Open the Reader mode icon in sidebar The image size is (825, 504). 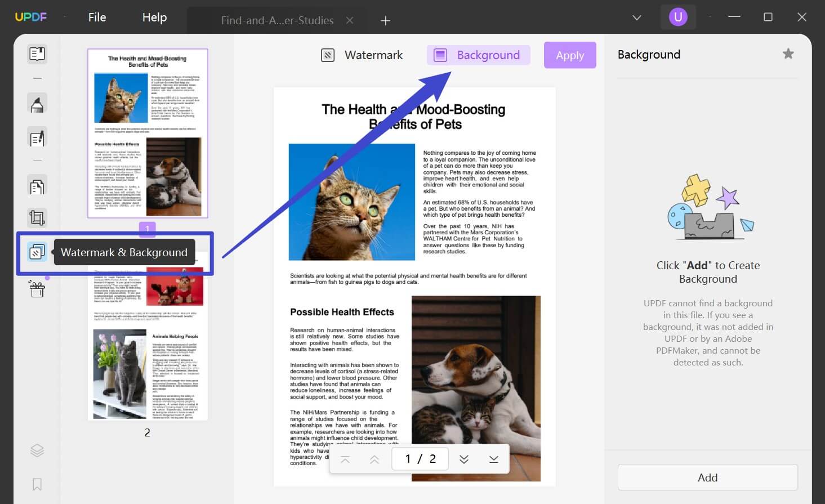[37, 54]
